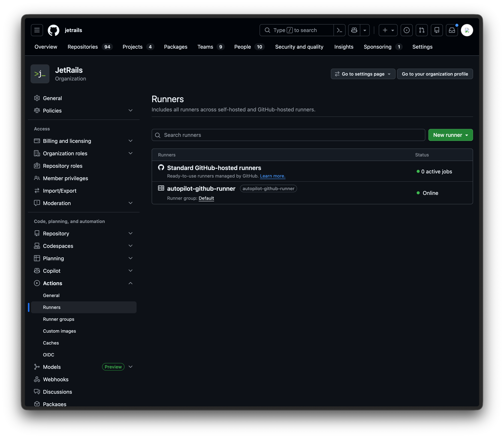Open the Sponsoring tab
This screenshot has height=438, width=504.
(x=383, y=47)
